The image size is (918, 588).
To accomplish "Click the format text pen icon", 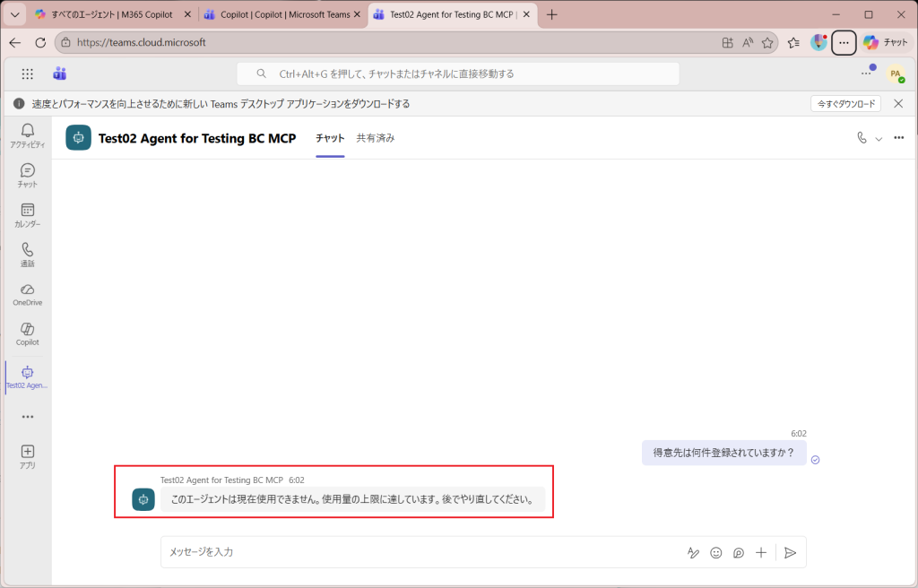I will coord(693,553).
